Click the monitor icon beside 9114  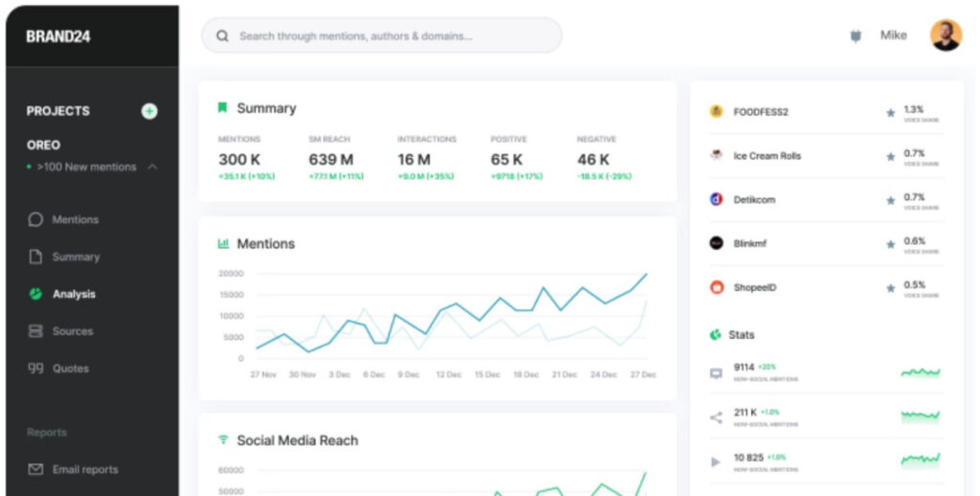pyautogui.click(x=716, y=374)
